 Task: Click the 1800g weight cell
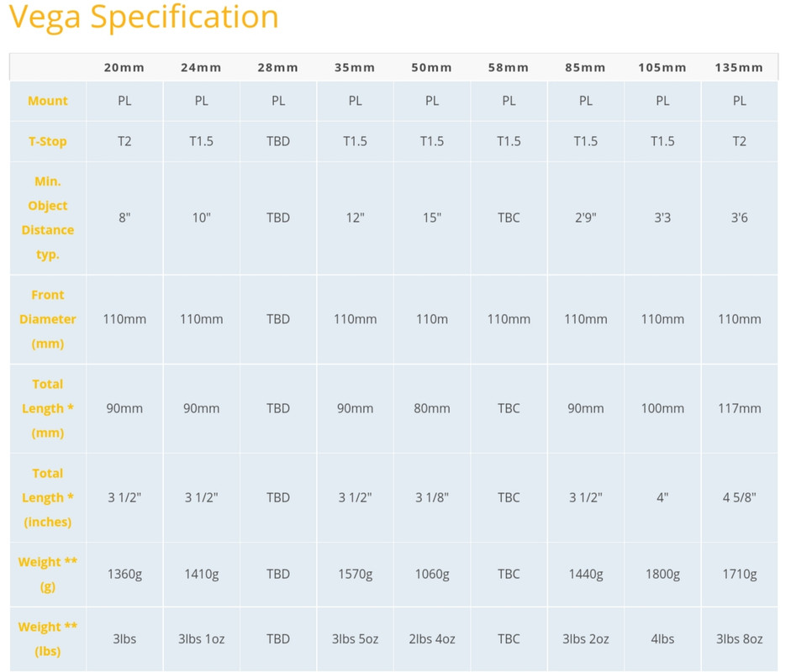click(662, 575)
